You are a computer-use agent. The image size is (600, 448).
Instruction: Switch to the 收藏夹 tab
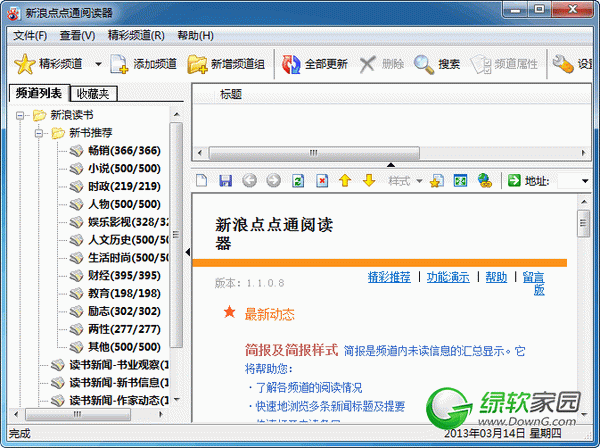click(x=93, y=94)
